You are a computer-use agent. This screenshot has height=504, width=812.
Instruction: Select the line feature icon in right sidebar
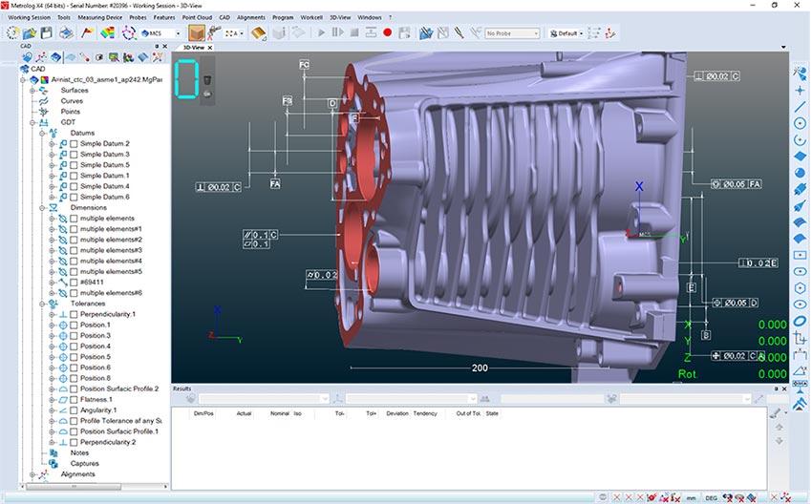tap(801, 106)
